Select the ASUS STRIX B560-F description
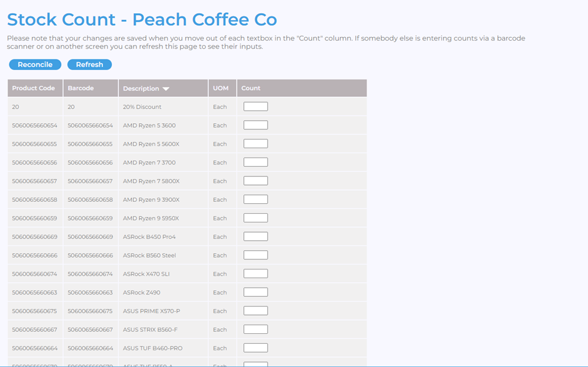 pos(150,329)
